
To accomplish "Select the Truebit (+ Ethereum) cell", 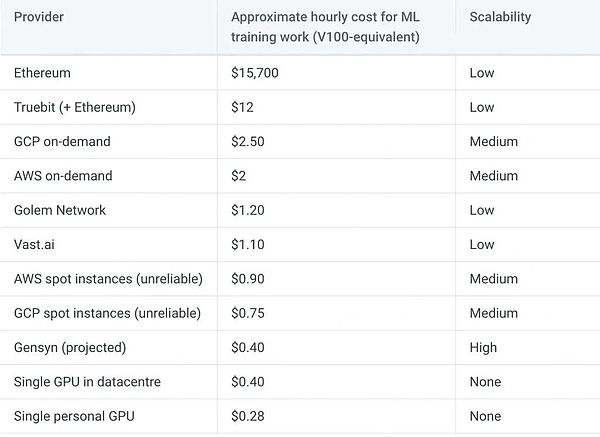I will pyautogui.click(x=75, y=107).
